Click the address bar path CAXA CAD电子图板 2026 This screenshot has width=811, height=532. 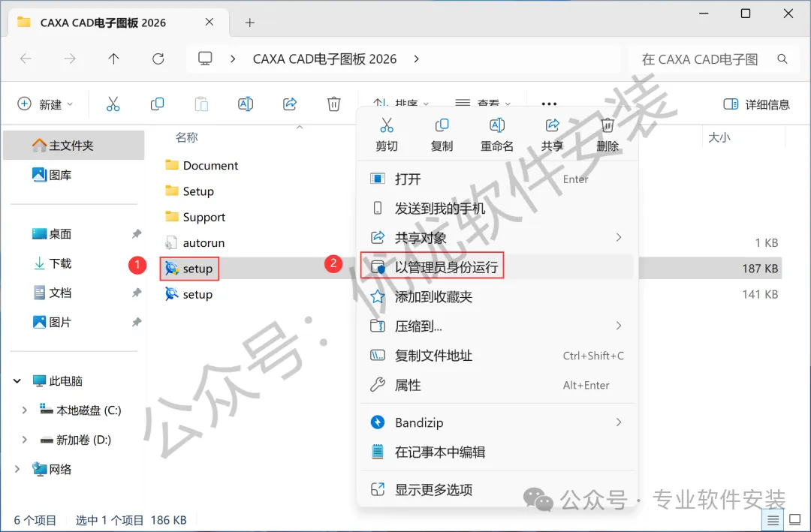pyautogui.click(x=324, y=59)
